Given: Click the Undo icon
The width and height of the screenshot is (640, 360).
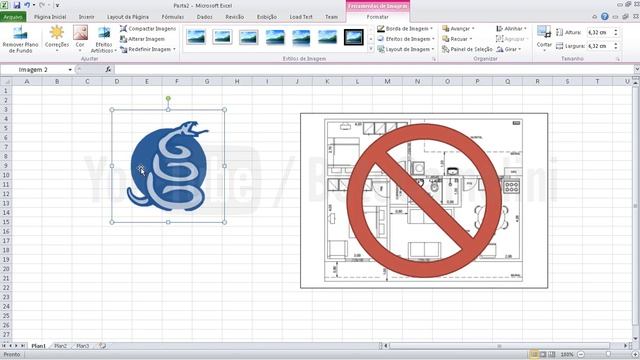Looking at the screenshot, I should (x=27, y=5).
